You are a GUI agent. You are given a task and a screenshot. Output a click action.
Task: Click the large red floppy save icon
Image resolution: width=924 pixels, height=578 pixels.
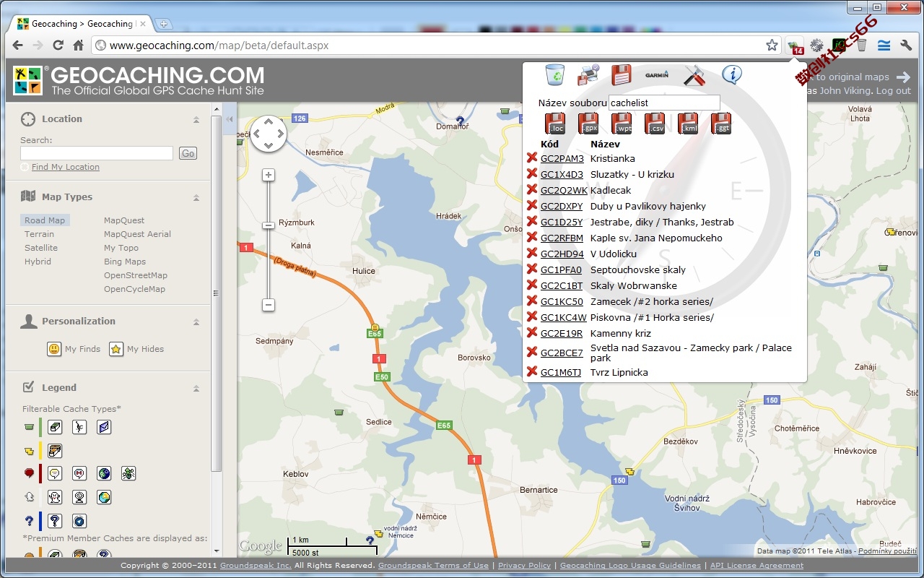pyautogui.click(x=622, y=75)
